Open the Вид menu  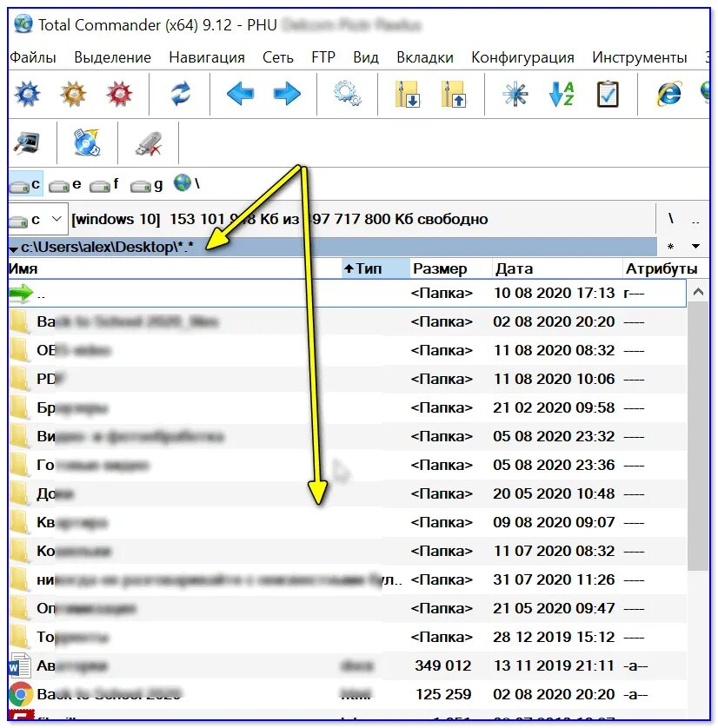[x=366, y=57]
